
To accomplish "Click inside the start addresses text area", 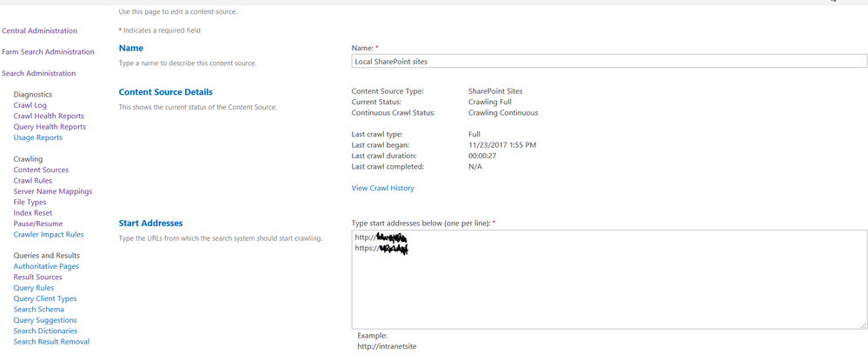I will pyautogui.click(x=609, y=279).
